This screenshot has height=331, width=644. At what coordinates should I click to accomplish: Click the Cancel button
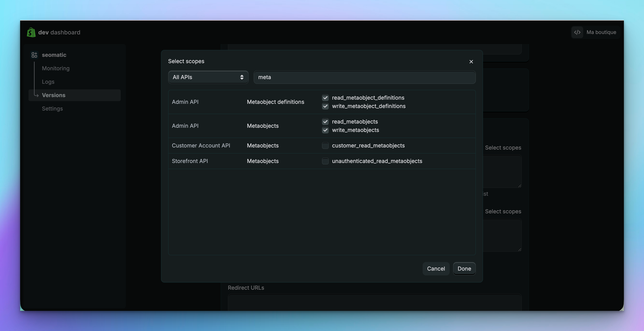point(436,269)
